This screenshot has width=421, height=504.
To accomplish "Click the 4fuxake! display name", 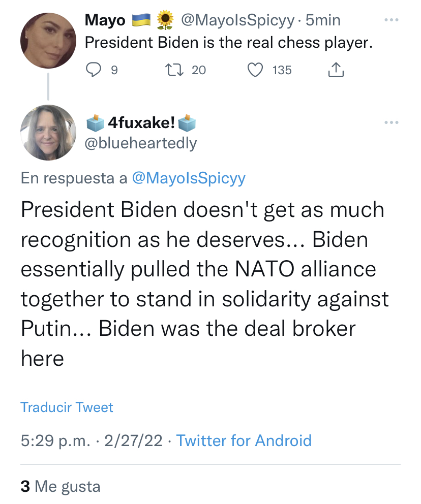I will tap(142, 123).
